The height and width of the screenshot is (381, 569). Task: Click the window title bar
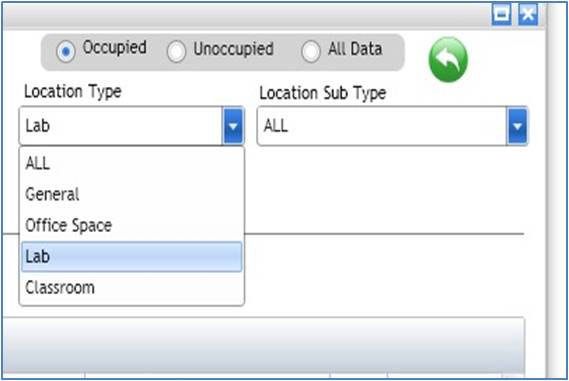click(247, 15)
